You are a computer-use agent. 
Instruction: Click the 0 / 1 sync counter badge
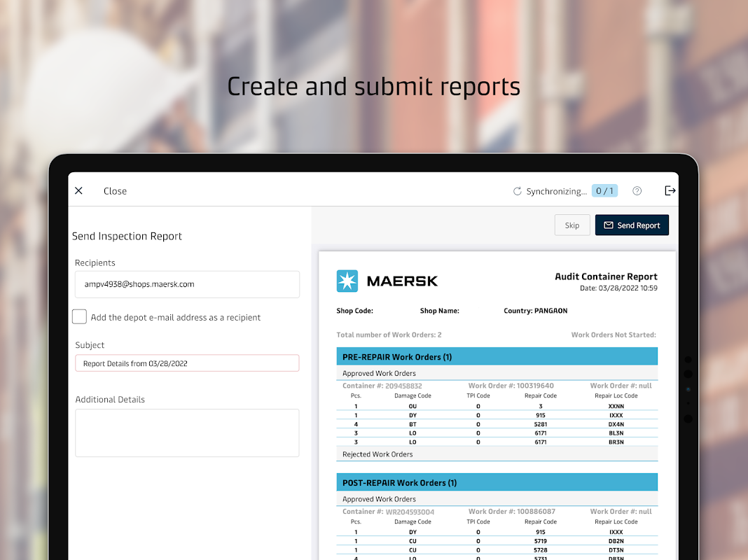pos(604,190)
